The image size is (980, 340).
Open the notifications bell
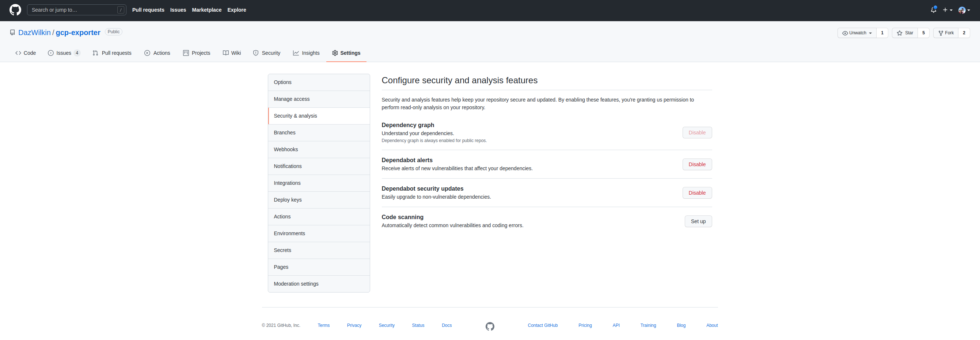[933, 10]
